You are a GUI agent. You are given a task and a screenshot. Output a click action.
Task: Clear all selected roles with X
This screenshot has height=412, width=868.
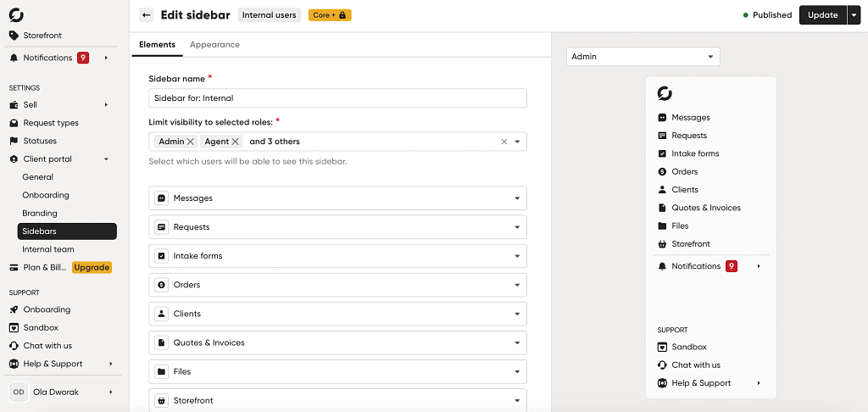click(x=504, y=142)
